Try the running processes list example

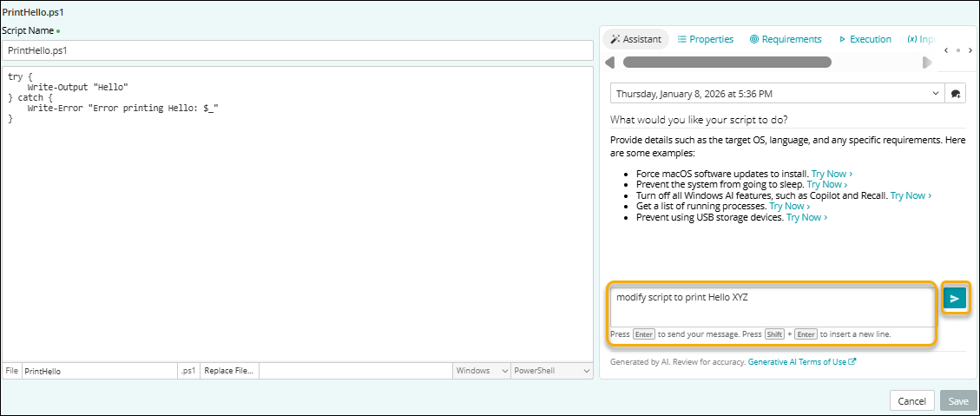click(x=790, y=207)
